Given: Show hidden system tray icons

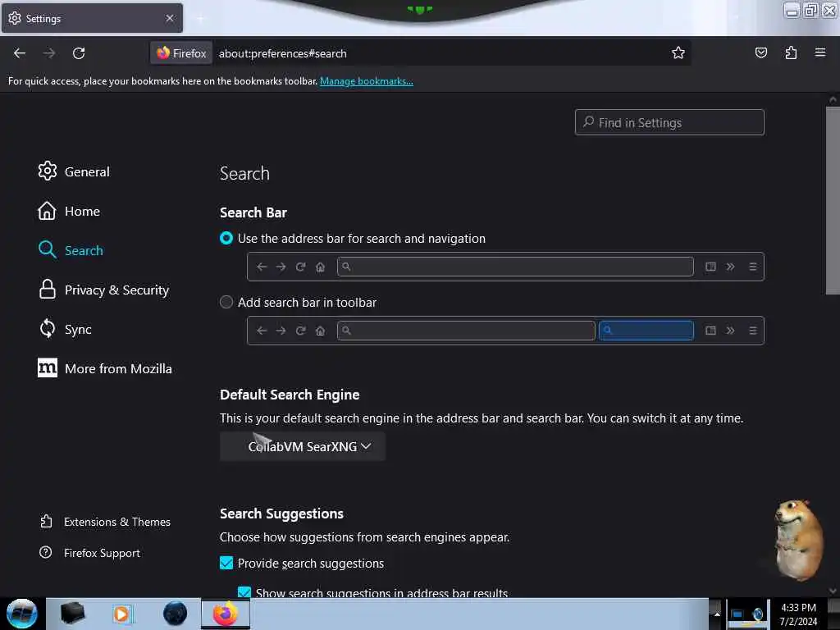Looking at the screenshot, I should click(717, 614).
